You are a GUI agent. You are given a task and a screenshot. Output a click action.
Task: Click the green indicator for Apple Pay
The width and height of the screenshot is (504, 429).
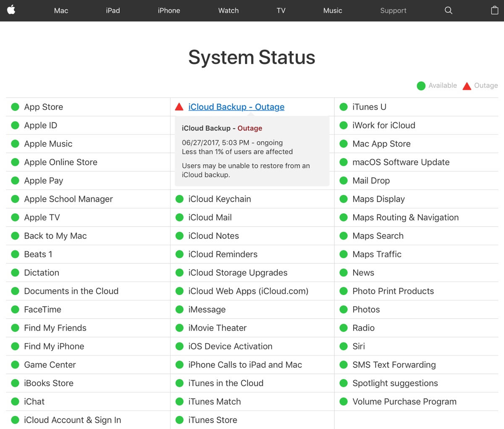pos(15,180)
